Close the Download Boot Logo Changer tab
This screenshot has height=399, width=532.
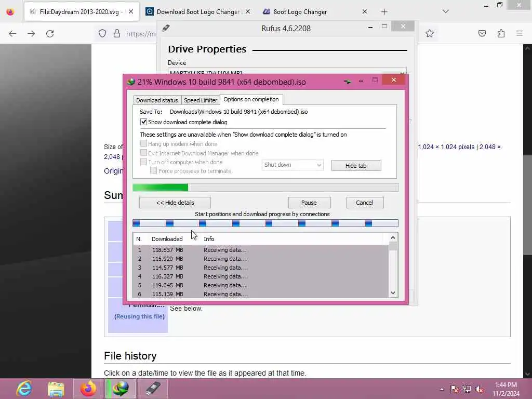[248, 11]
